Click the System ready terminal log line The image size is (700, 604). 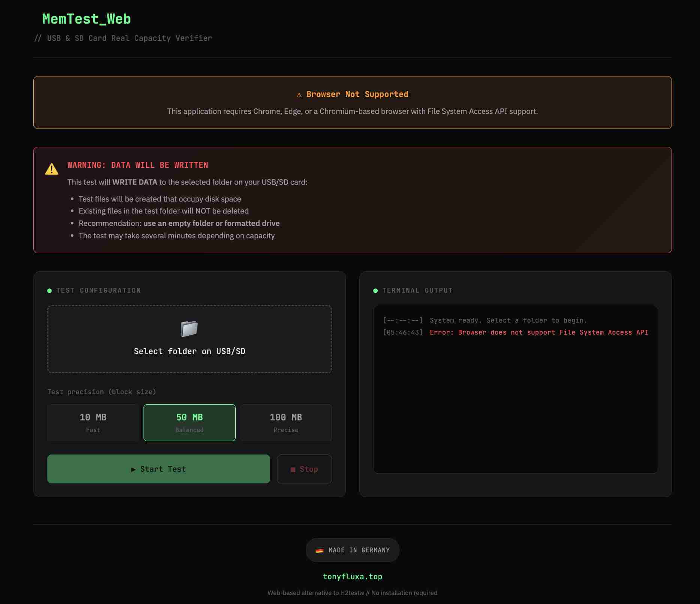[508, 320]
